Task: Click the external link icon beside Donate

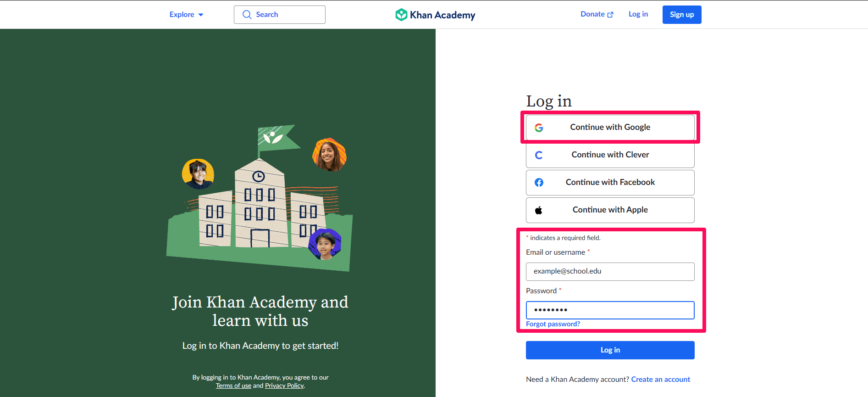Action: point(610,15)
